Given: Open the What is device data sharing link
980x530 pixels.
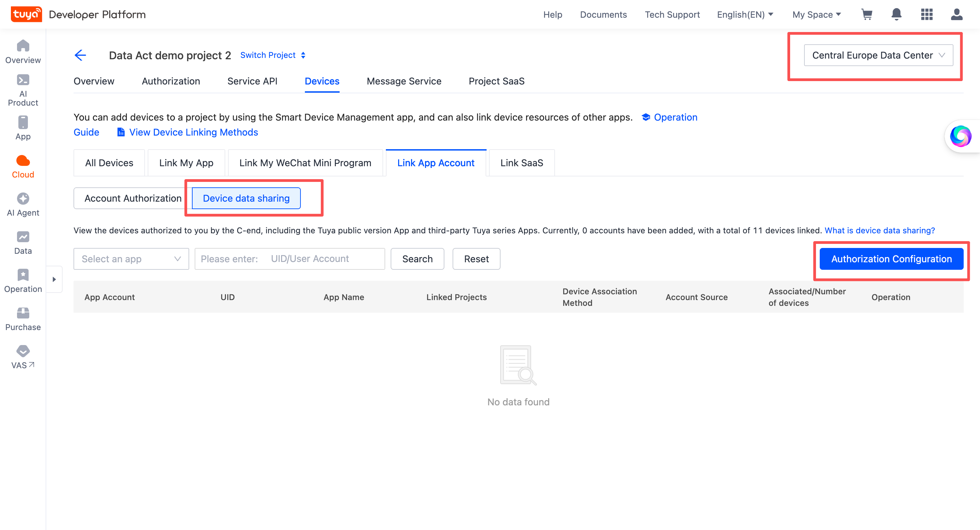Looking at the screenshot, I should tap(879, 230).
